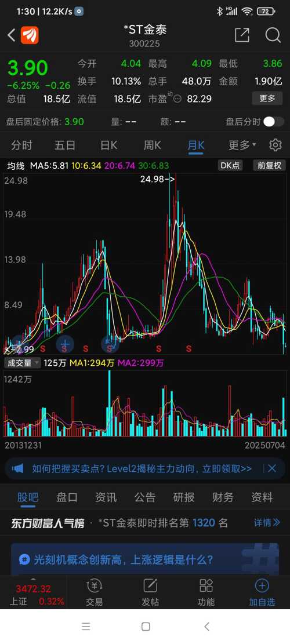Toggle the 盘后分时 switch
This screenshot has height=644, width=290.
tap(274, 122)
